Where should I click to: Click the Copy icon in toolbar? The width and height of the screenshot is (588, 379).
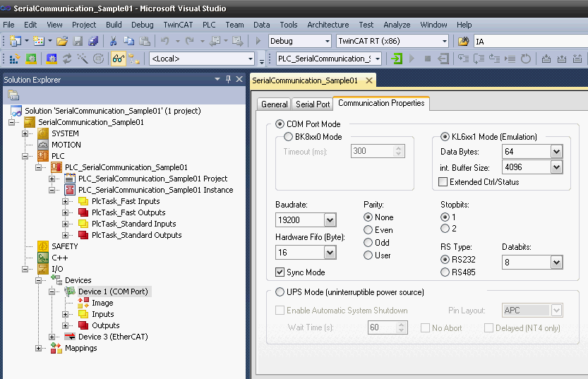128,41
